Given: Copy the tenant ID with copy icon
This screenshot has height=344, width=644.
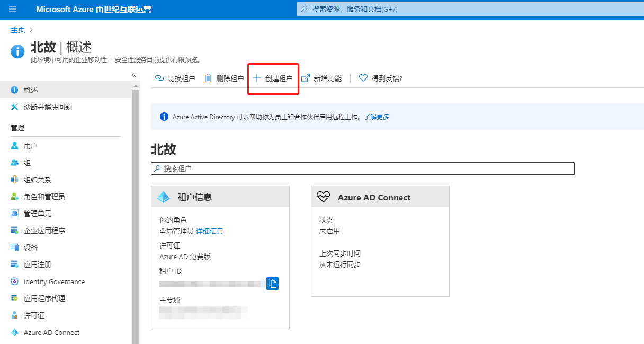Looking at the screenshot, I should 272,284.
